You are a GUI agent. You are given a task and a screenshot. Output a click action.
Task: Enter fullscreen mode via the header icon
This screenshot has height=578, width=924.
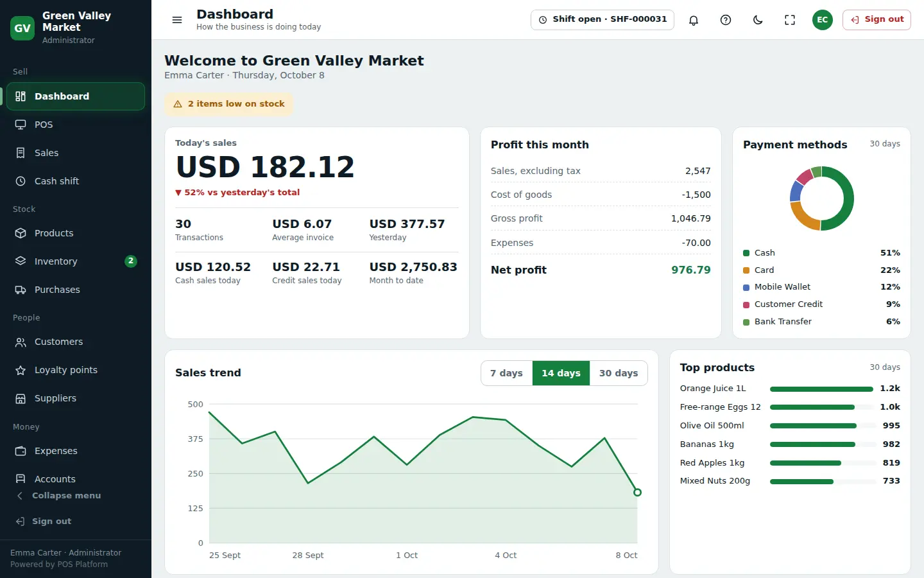coord(790,20)
